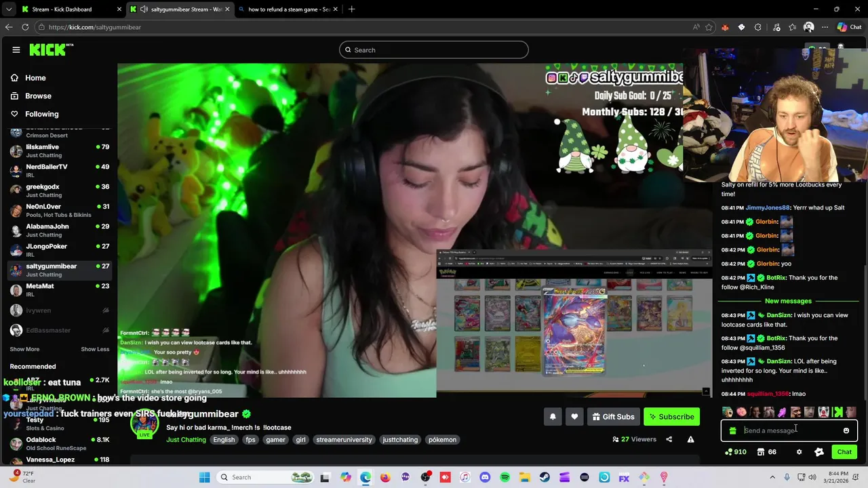Add page to favorites star
This screenshot has height=488, width=868.
(x=709, y=27)
